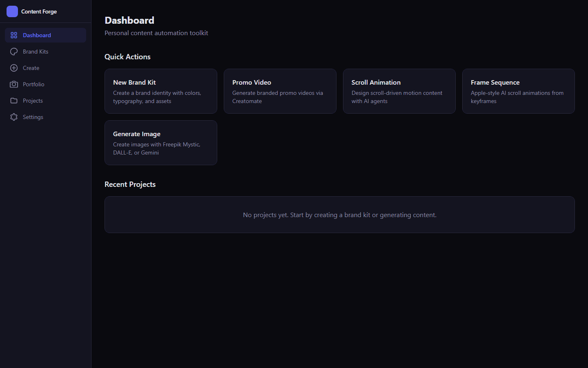
Task: Select Projects from the sidebar menu
Action: tap(33, 101)
